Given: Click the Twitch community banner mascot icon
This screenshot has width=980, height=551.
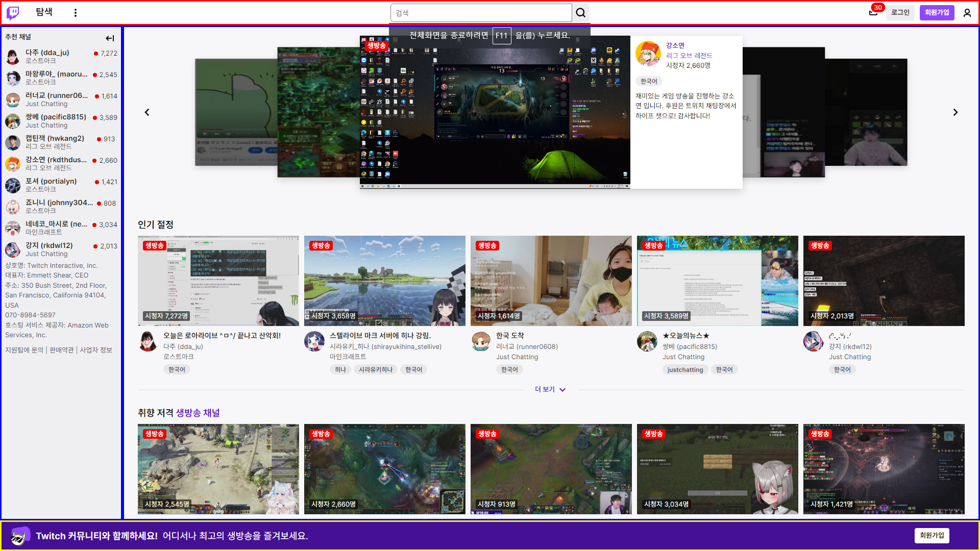Looking at the screenshot, I should click(x=20, y=536).
